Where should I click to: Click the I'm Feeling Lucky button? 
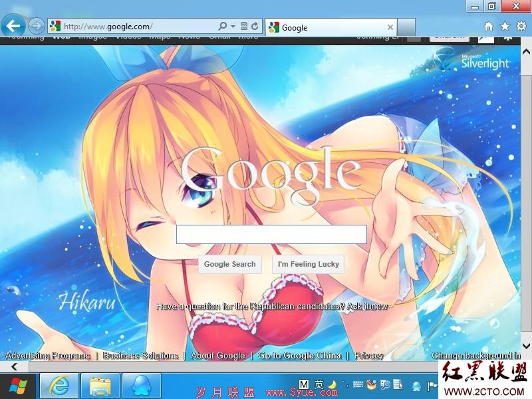[309, 264]
